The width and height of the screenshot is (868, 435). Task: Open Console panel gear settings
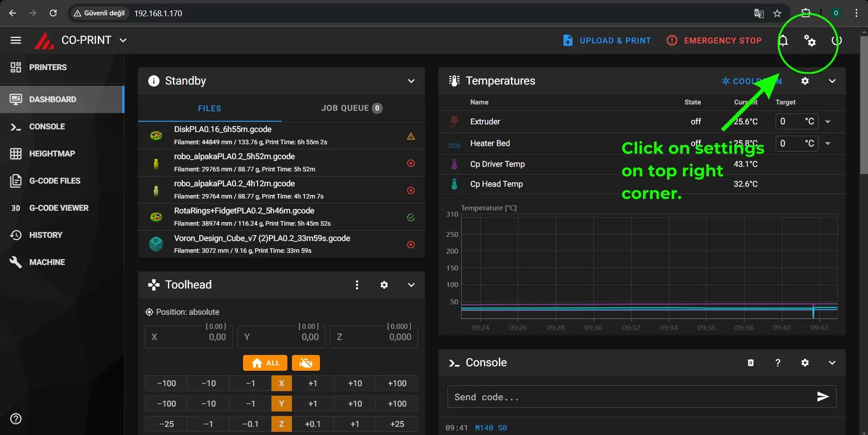coord(805,363)
